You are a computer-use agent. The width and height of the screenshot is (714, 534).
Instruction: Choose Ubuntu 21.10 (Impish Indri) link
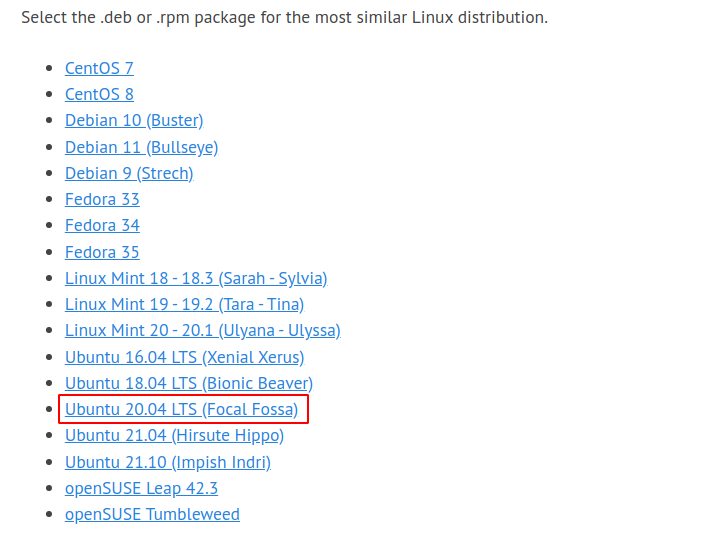(168, 462)
